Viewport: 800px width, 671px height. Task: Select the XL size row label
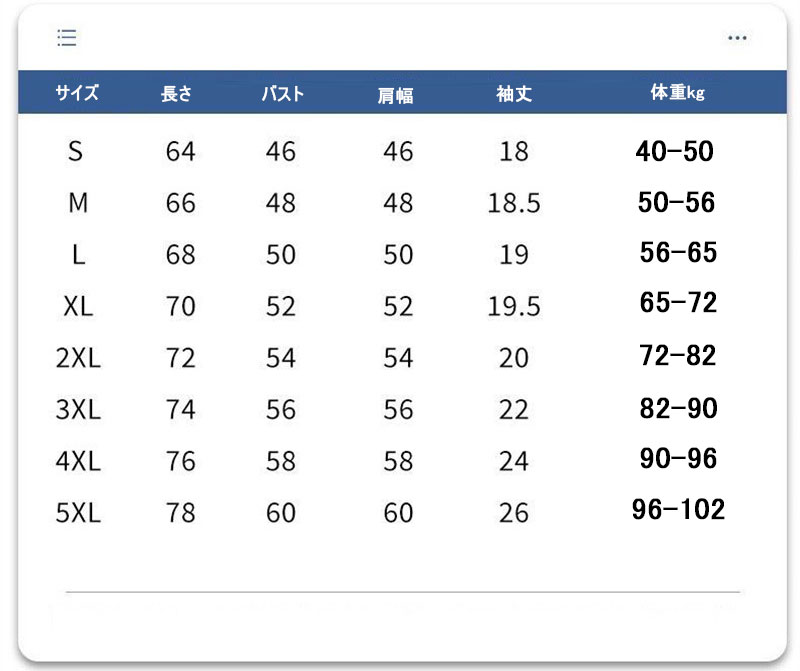[x=78, y=307]
